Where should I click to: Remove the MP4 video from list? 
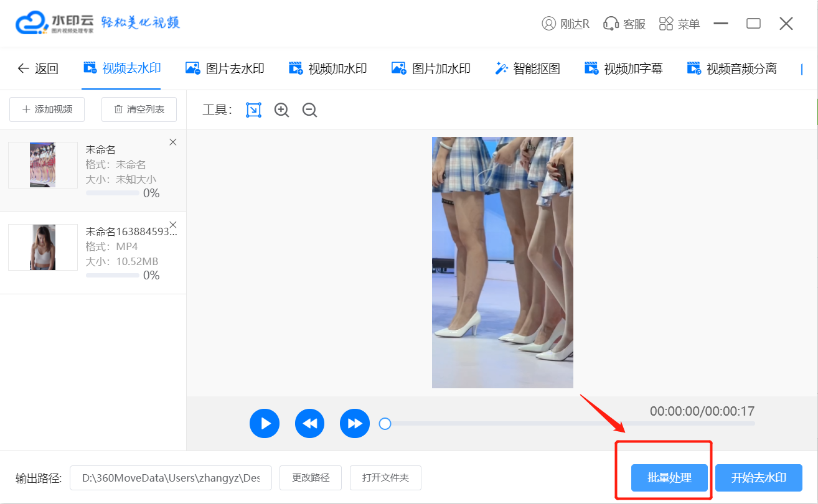(173, 224)
